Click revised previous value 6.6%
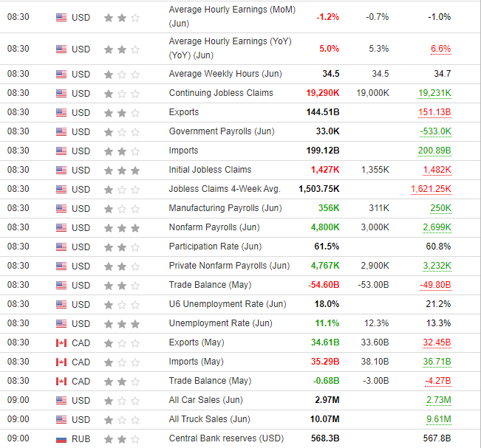The width and height of the screenshot is (481, 448). (x=441, y=49)
